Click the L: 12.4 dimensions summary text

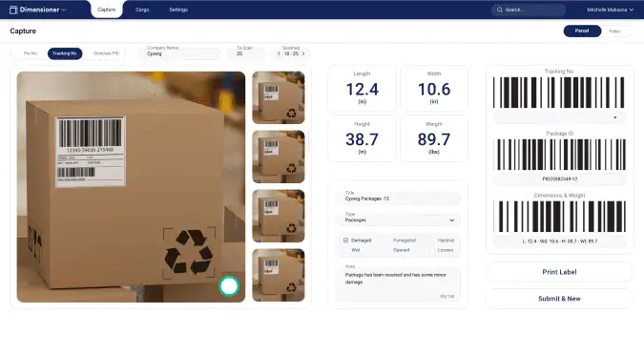tap(559, 241)
